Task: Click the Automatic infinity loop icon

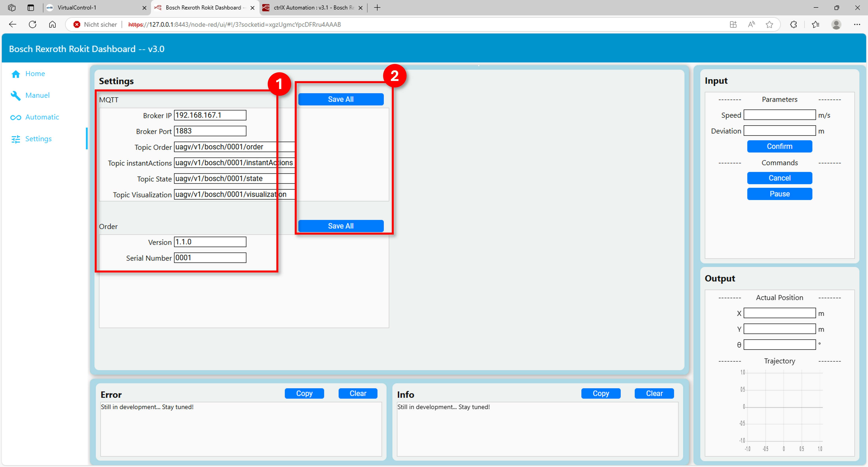Action: [x=16, y=117]
